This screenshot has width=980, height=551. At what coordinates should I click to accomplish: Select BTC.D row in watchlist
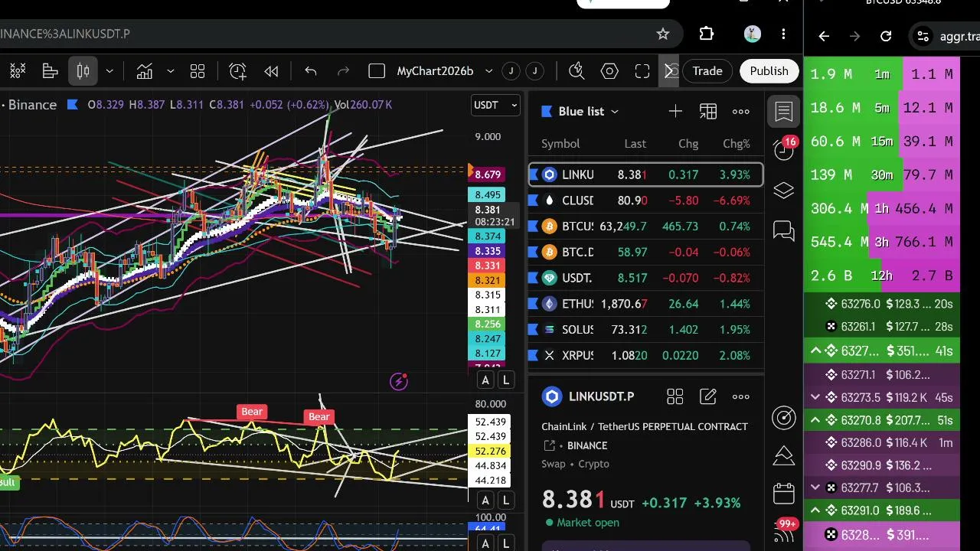(645, 252)
